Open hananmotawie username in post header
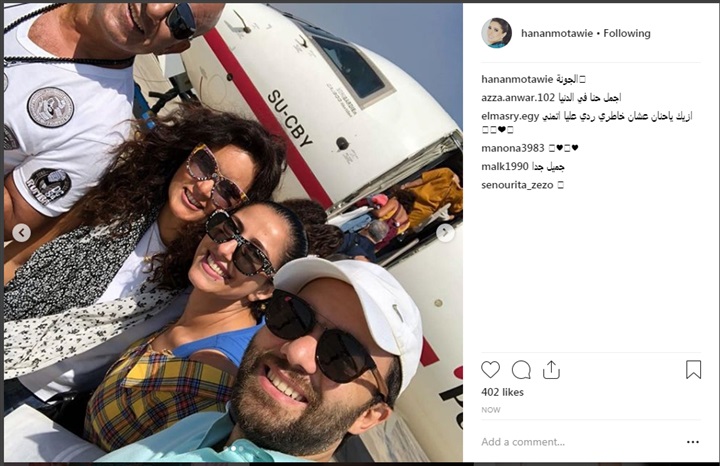Screen dimensions: 720x466 (x=557, y=34)
